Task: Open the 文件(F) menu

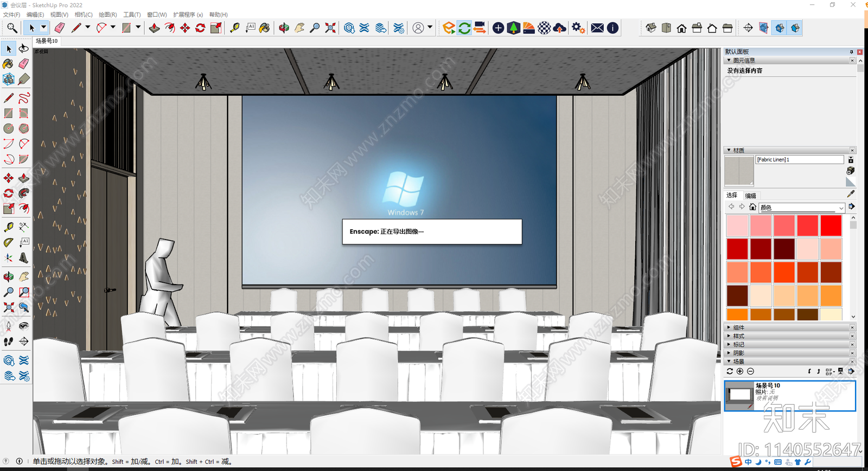Action: click(x=11, y=15)
